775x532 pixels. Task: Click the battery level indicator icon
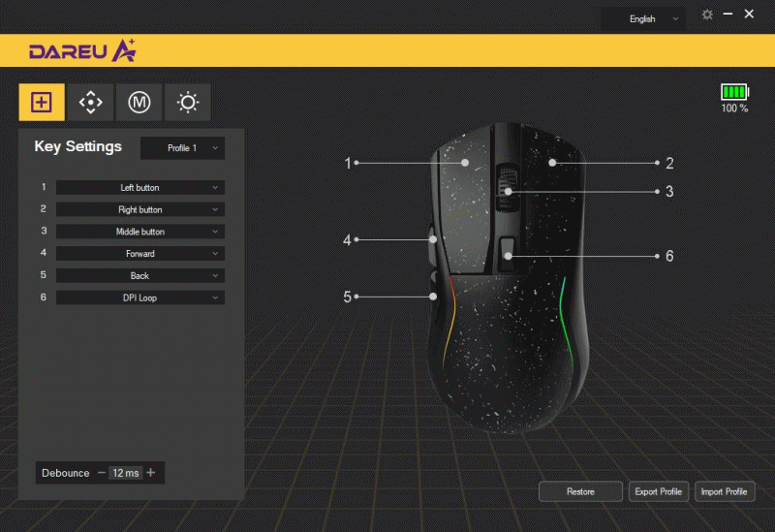click(734, 92)
